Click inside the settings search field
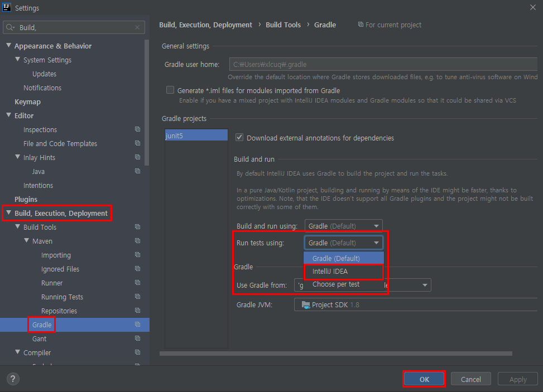 [x=74, y=27]
